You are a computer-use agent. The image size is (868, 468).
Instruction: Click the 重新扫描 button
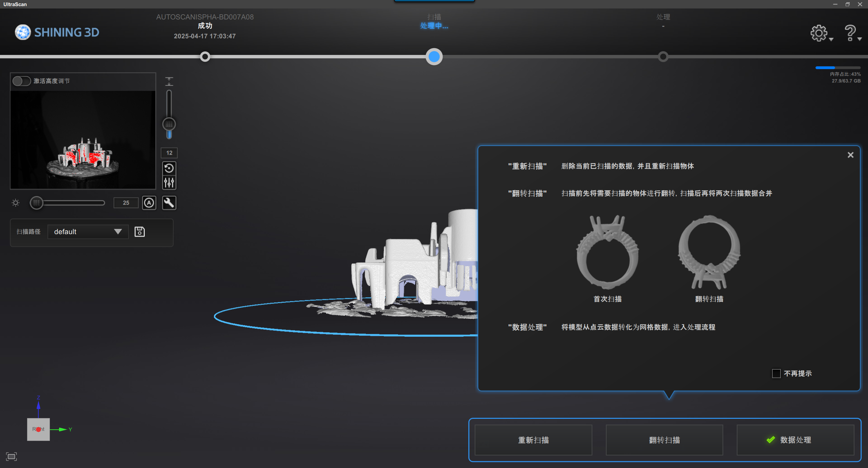coord(533,440)
